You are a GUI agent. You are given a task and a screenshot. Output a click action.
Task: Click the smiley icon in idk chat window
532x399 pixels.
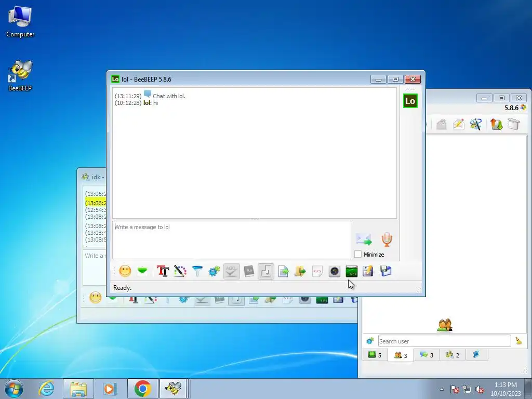click(96, 298)
